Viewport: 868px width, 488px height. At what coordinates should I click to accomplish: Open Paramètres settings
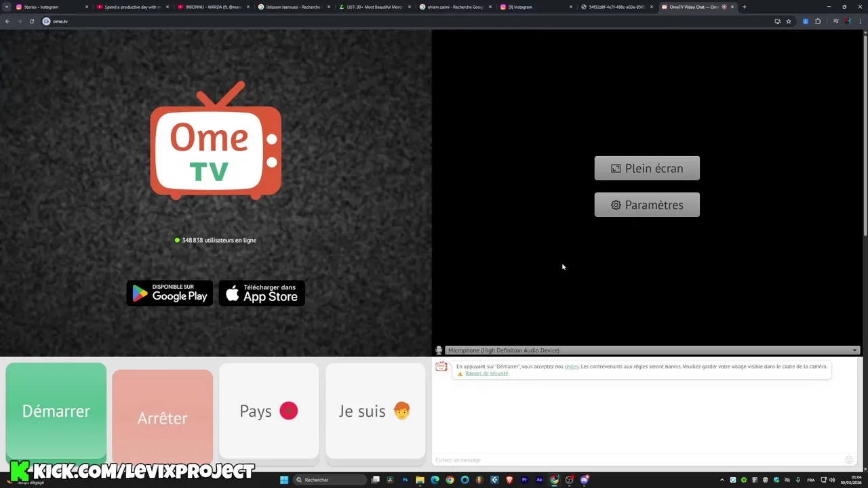pos(647,205)
